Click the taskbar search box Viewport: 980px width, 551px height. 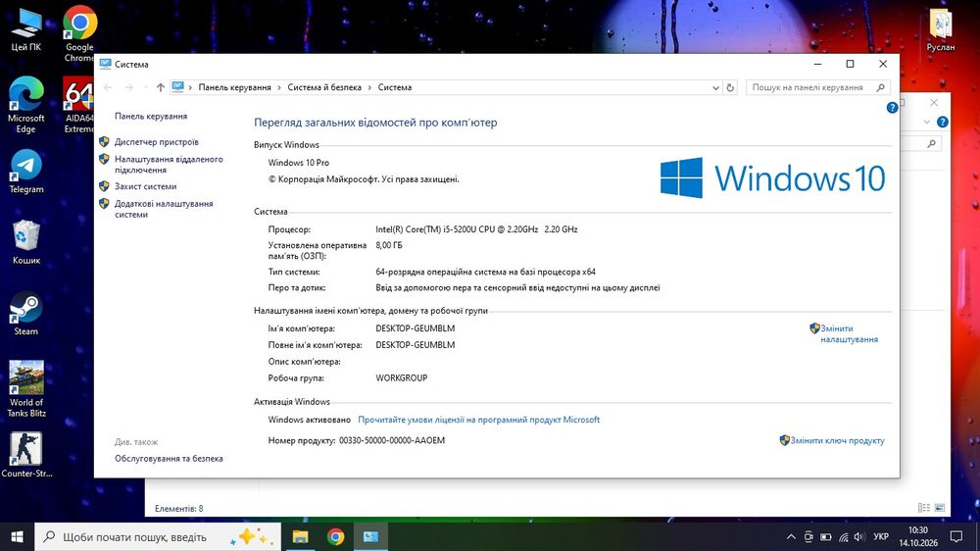point(158,536)
